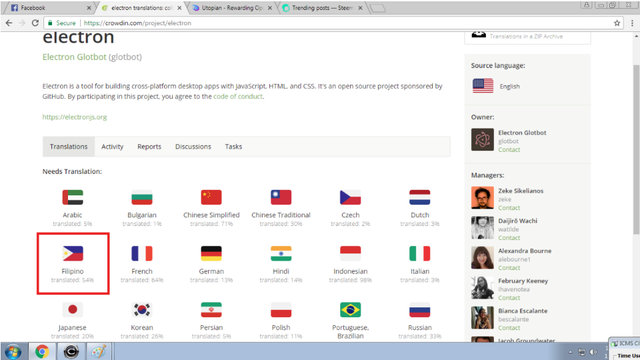The height and width of the screenshot is (360, 640).
Task: Open the Electron Glotbot profile link
Action: (74, 57)
